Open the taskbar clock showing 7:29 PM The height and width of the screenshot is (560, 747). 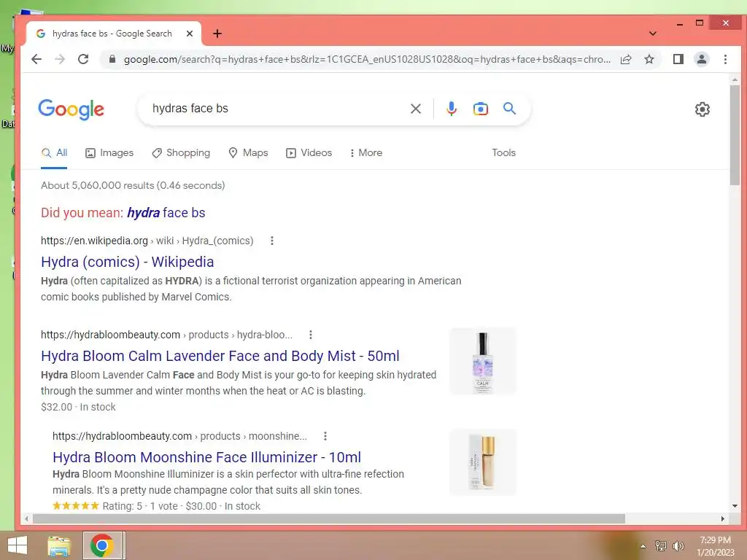[715, 546]
